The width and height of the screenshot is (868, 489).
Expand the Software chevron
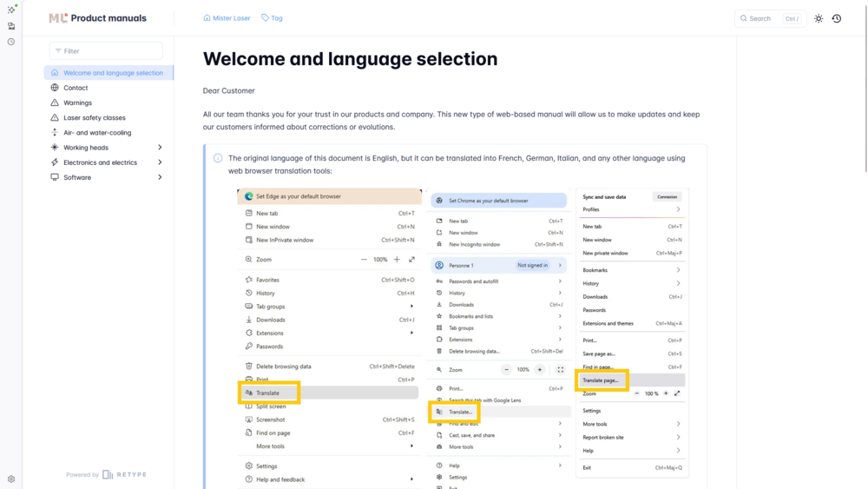[160, 177]
